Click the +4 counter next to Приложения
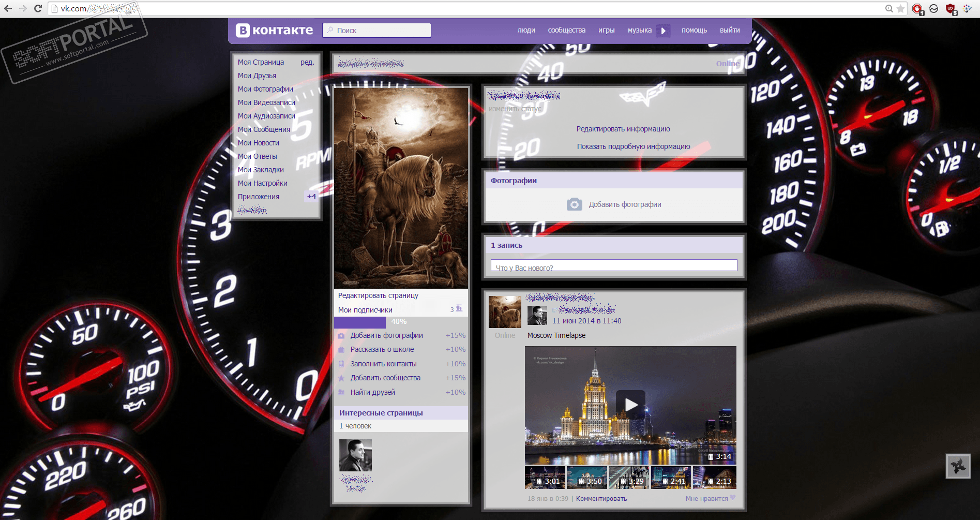 pos(311,197)
